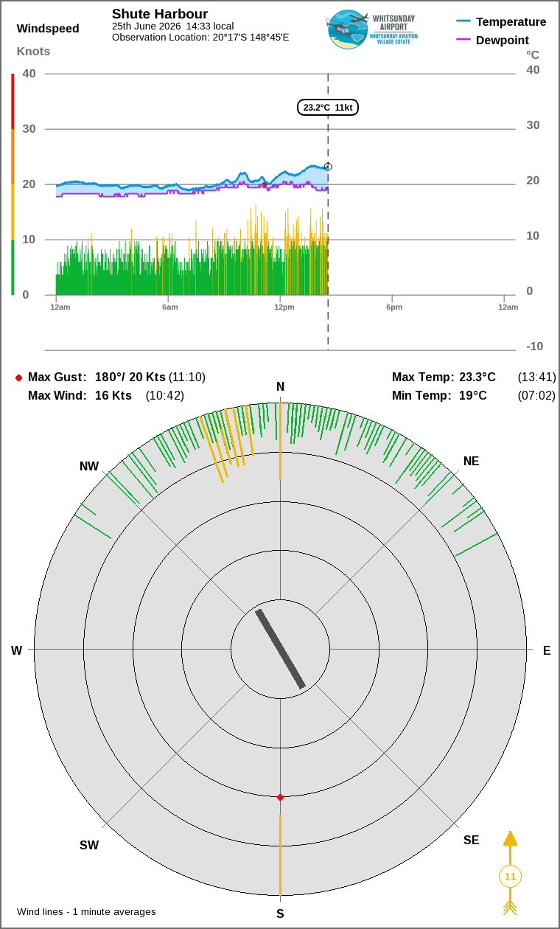Click the 12pm time axis label

click(x=284, y=307)
